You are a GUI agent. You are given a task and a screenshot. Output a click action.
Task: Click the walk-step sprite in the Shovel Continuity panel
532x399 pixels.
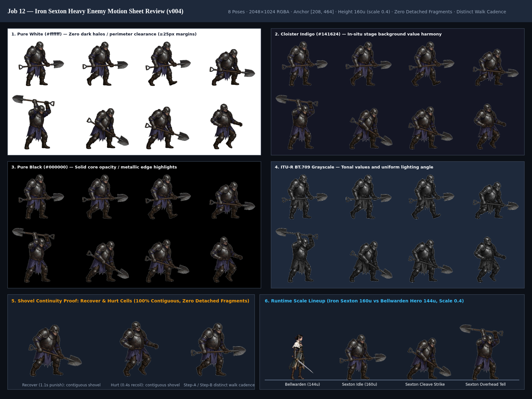(x=218, y=349)
